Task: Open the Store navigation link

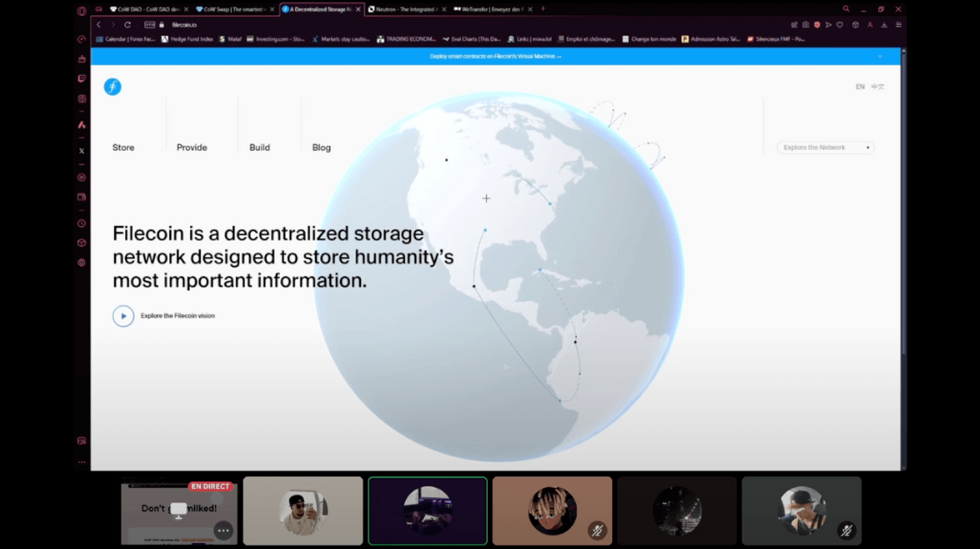Action: tap(123, 148)
